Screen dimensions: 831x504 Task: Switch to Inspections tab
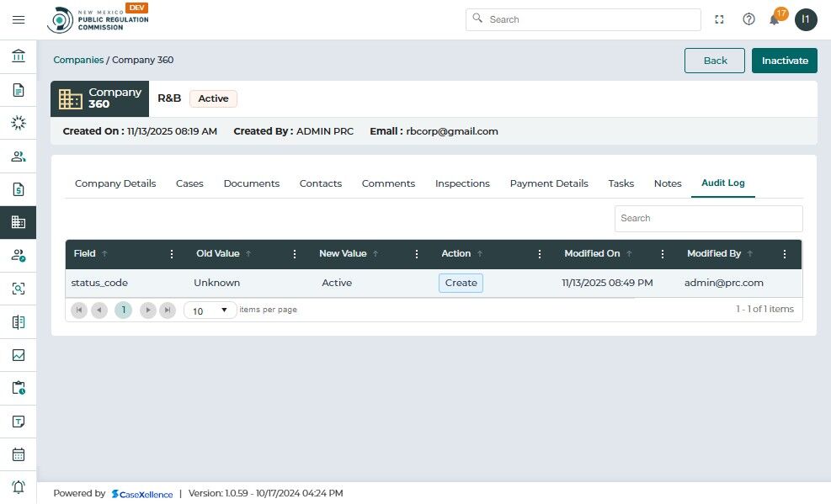click(463, 183)
